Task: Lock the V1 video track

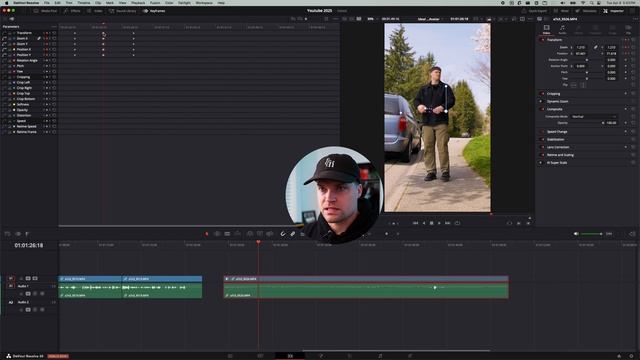Action: point(21,278)
